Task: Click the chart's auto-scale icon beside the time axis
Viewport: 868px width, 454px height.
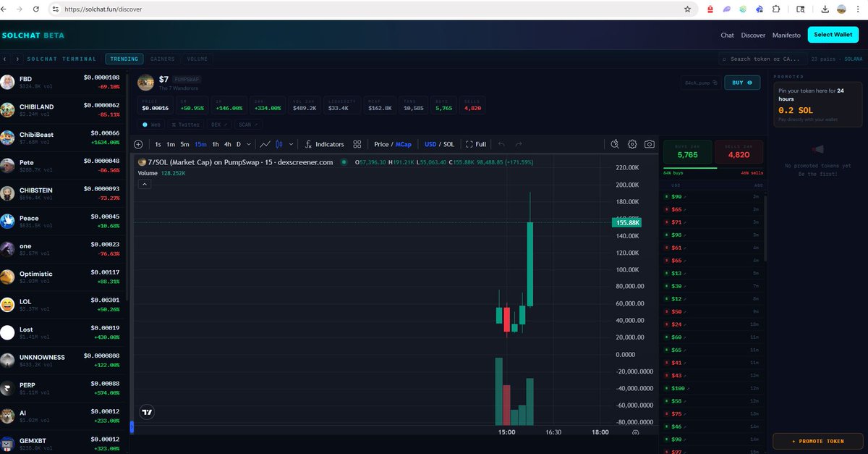Action: (x=635, y=432)
